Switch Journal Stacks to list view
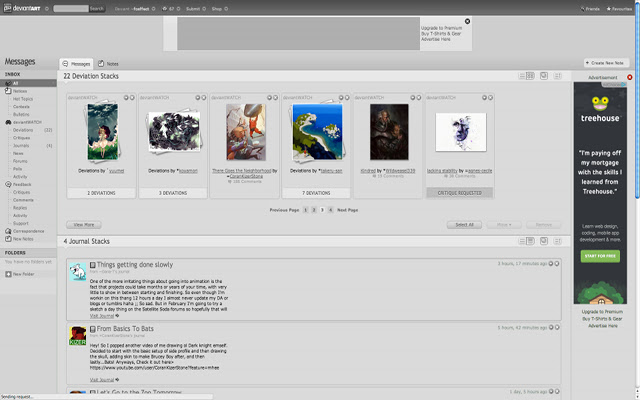640x400 pixels. [x=522, y=241]
